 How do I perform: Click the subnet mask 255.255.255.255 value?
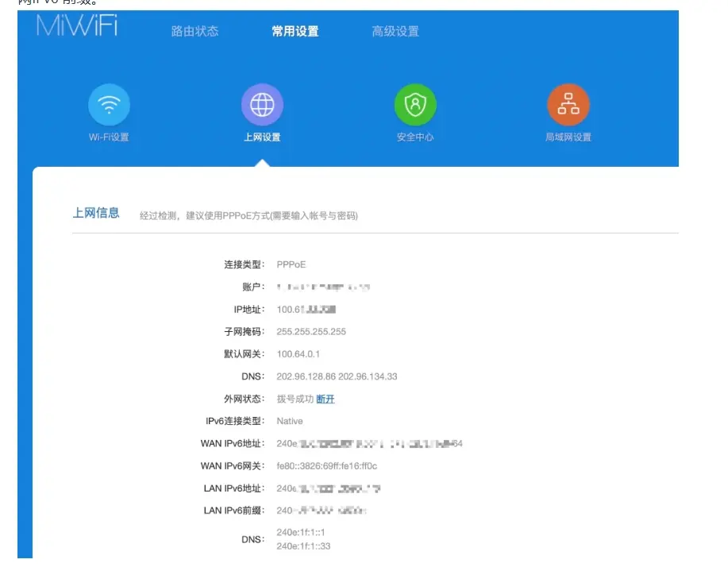pos(311,332)
